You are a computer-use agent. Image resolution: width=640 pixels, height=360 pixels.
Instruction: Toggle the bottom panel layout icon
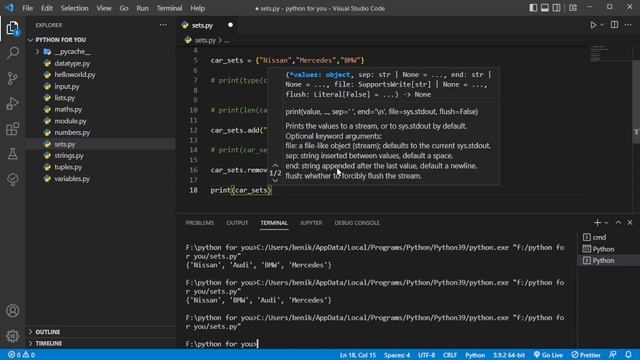point(544,8)
